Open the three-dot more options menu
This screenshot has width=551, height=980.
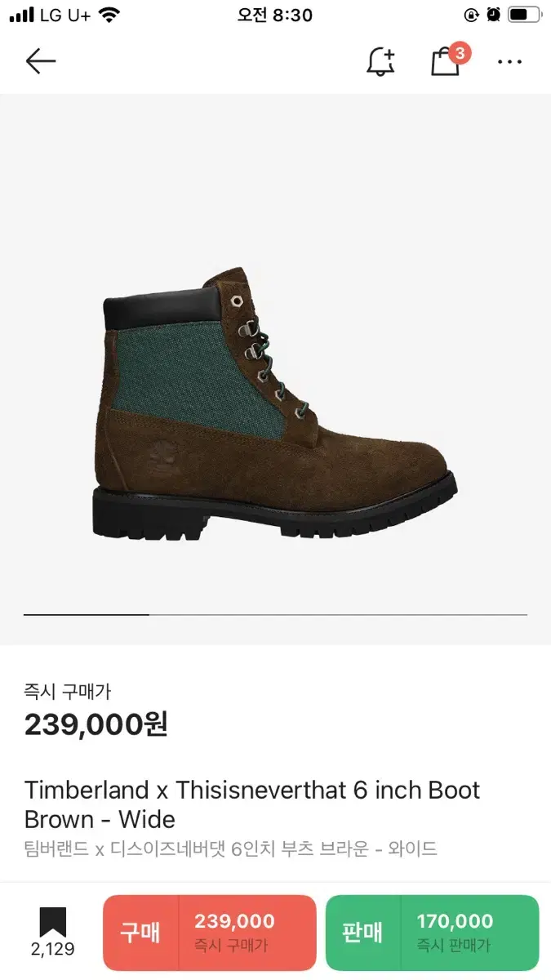[509, 62]
